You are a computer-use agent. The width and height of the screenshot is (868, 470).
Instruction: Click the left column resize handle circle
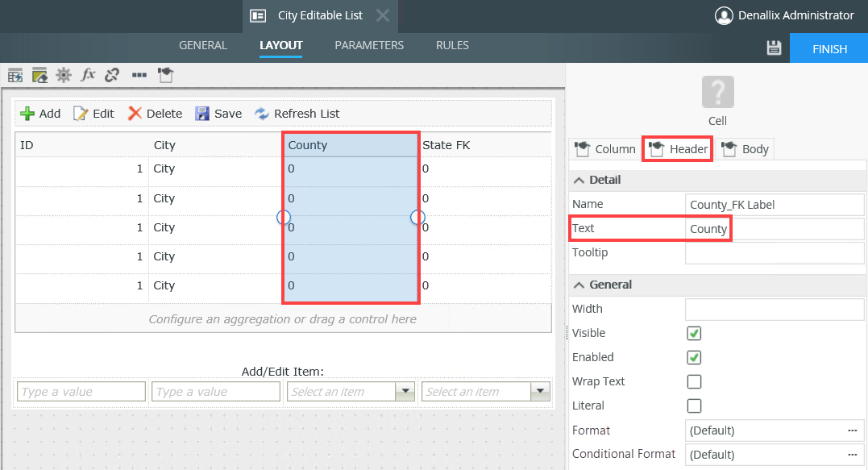click(x=284, y=217)
